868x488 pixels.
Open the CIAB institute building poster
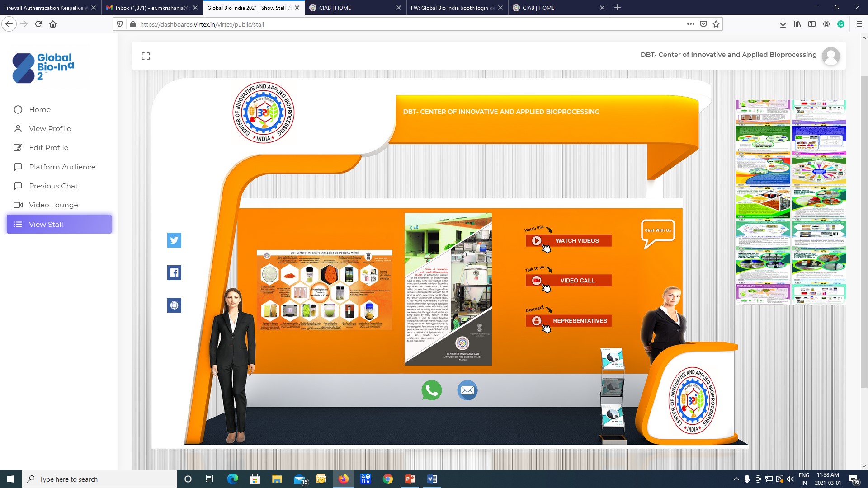coord(448,289)
